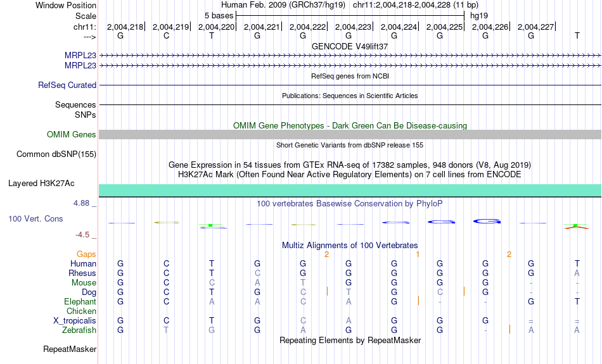Click the -4.5 conservation scale minimum
602x364 pixels.
click(82, 235)
